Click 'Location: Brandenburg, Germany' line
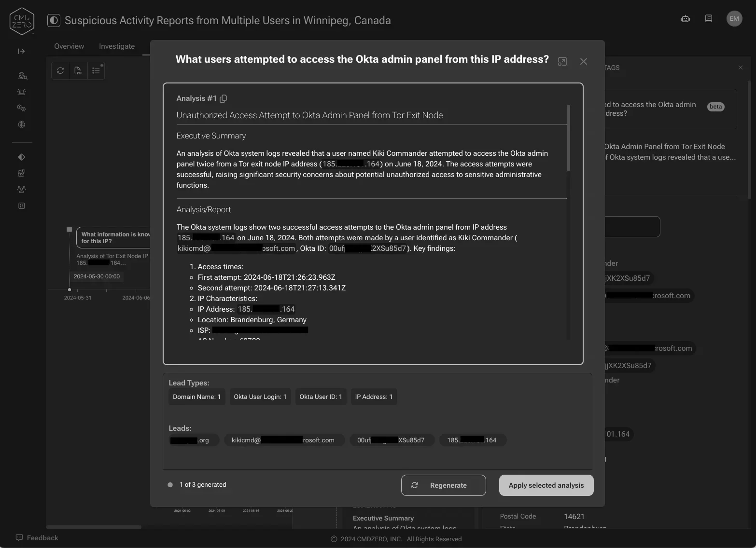The width and height of the screenshot is (756, 548). click(x=252, y=320)
